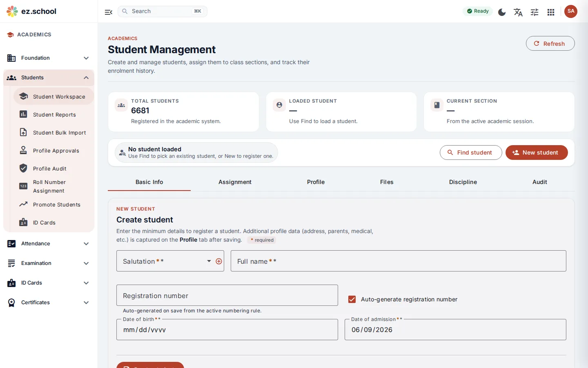Open ID Cards badge icon under Students

point(23,222)
